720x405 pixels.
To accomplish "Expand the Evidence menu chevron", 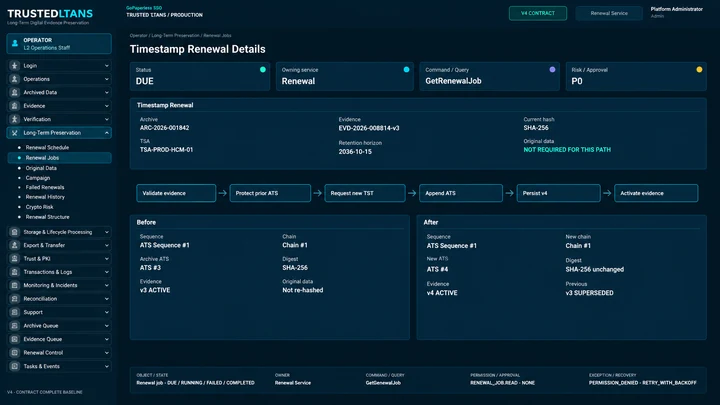I will coord(107,106).
